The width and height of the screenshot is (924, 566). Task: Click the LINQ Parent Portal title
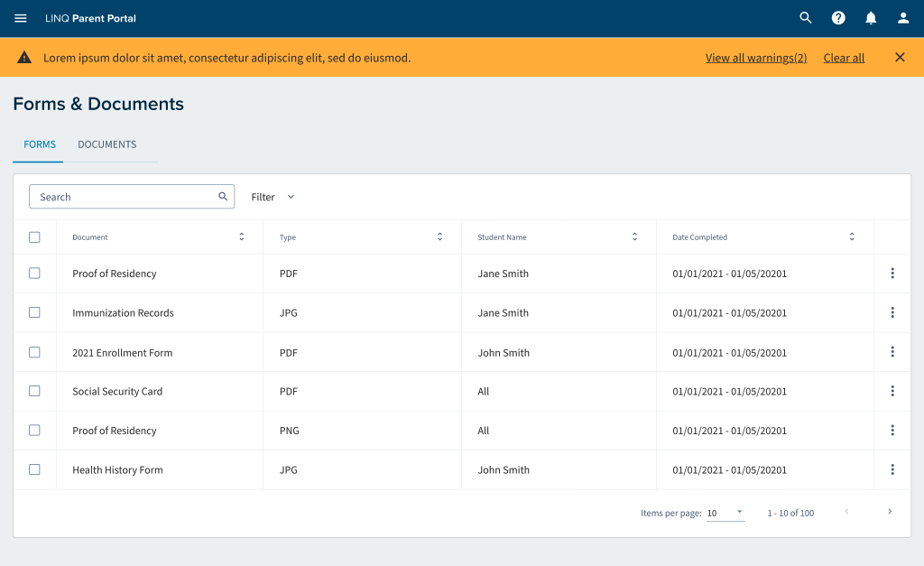(x=90, y=18)
